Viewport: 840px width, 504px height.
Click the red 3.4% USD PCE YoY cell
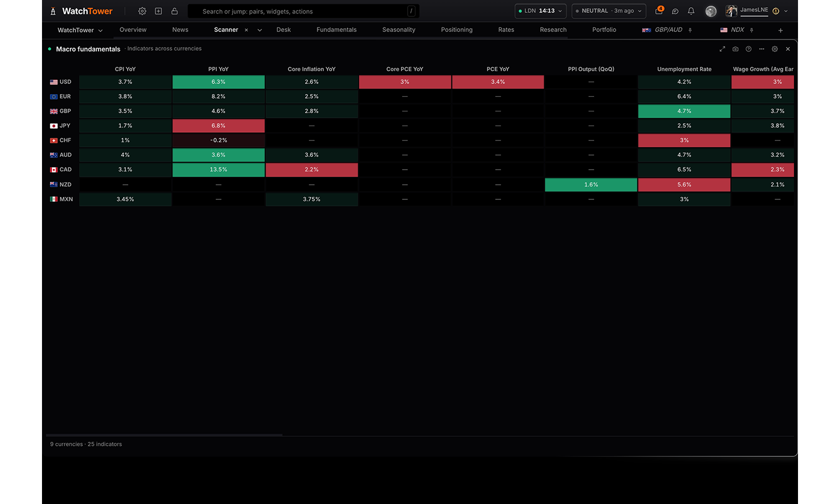coord(498,82)
